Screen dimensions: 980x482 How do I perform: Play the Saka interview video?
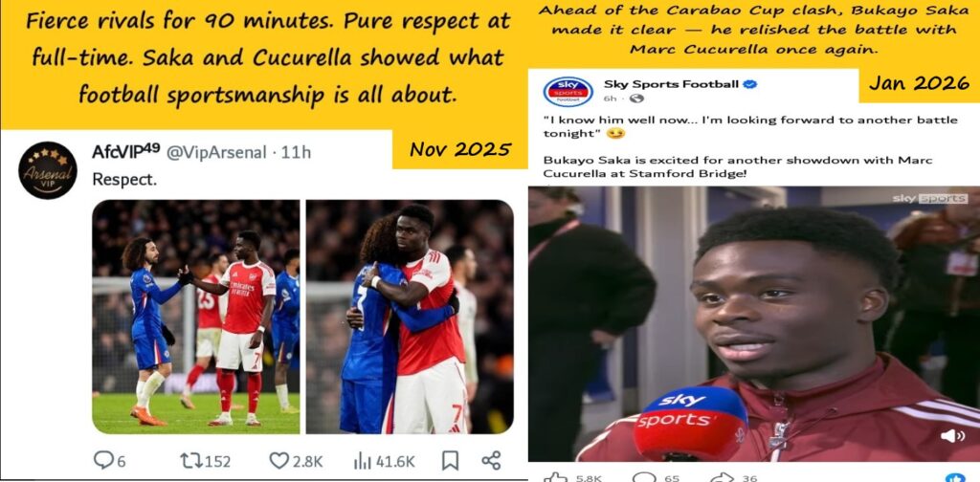[x=754, y=323]
